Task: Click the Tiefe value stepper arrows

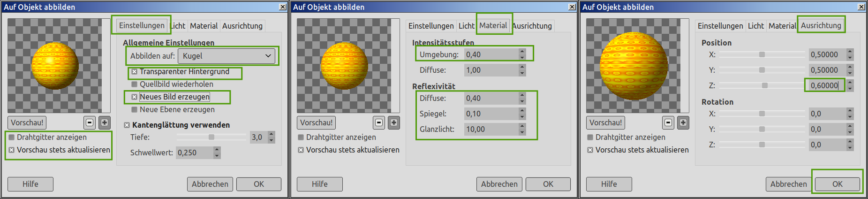Action: tap(271, 137)
